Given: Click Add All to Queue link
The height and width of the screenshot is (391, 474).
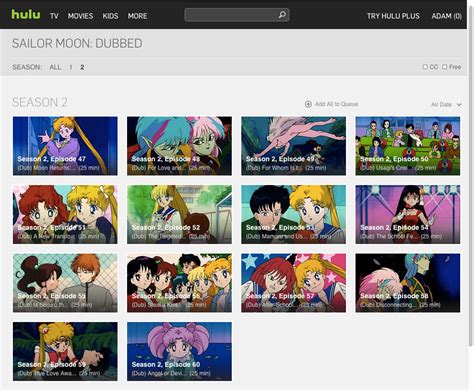Looking at the screenshot, I should [x=336, y=104].
